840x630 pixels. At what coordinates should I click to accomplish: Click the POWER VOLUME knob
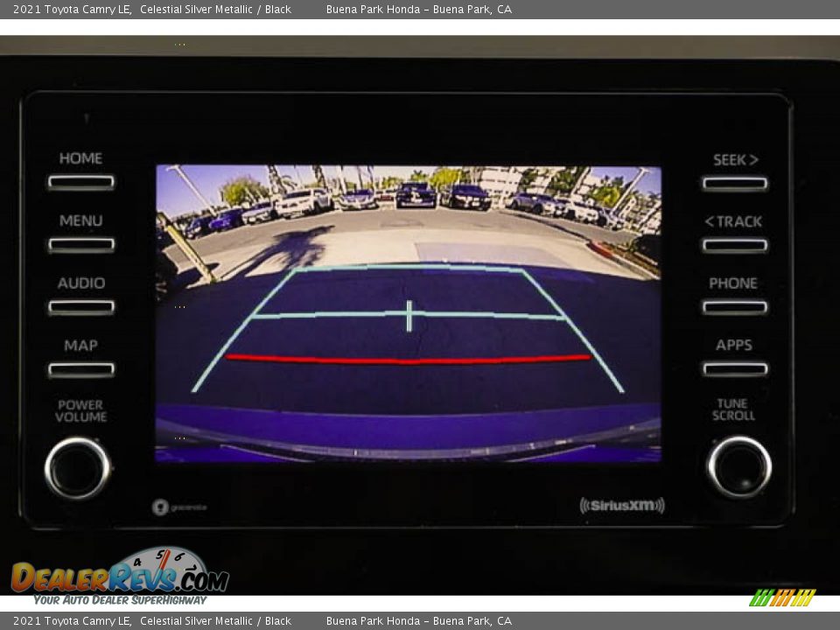(x=78, y=468)
